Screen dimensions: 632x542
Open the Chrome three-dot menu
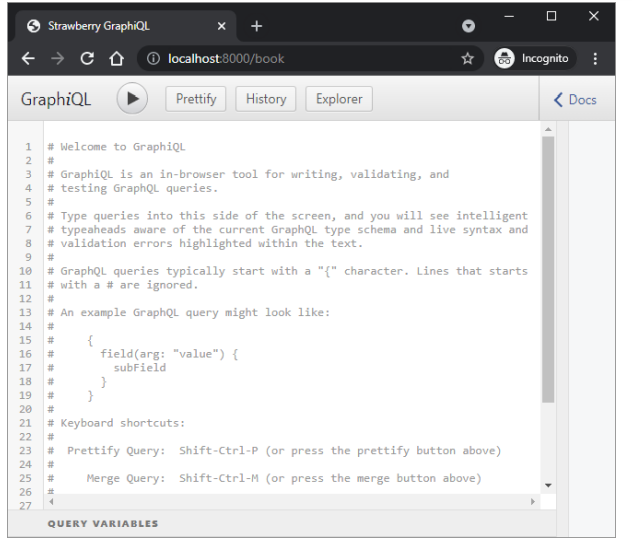point(595,58)
